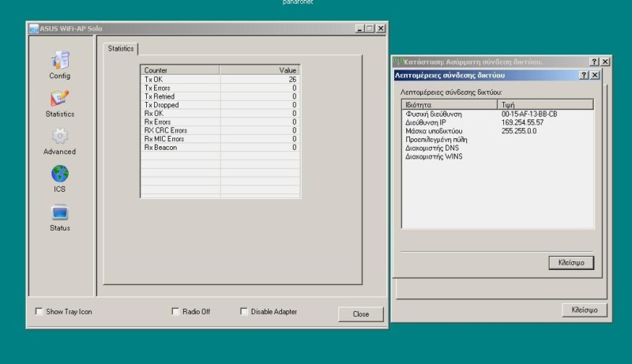Click Κλείσιμο in the network details dialog
632x364 pixels.
coord(571,262)
